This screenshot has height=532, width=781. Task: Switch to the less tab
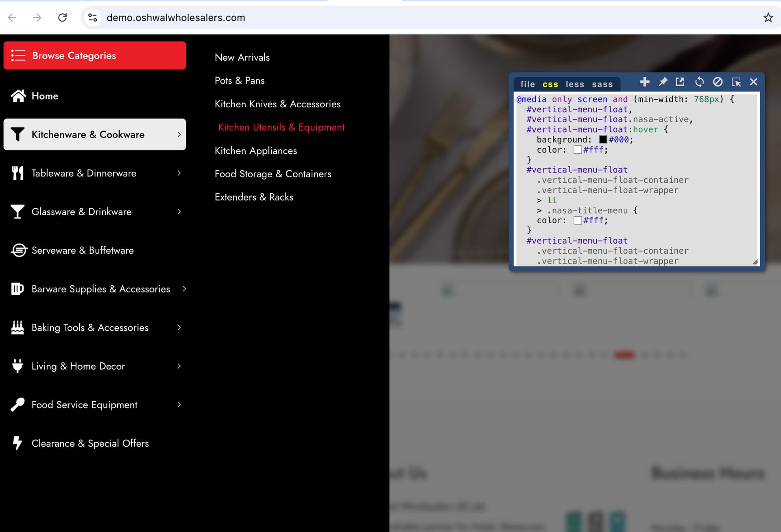pyautogui.click(x=574, y=84)
